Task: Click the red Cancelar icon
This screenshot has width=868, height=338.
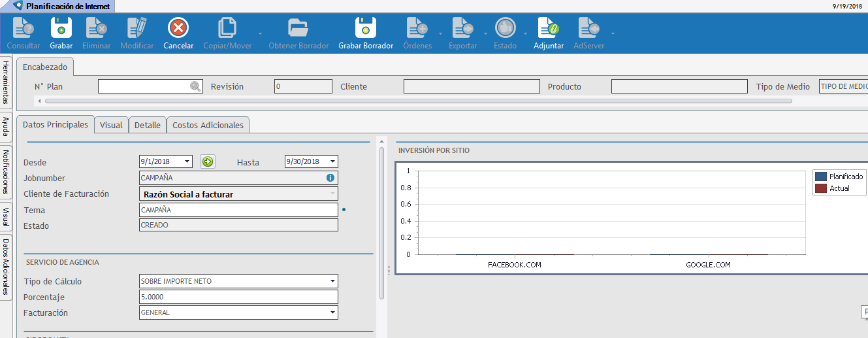Action: 178,28
